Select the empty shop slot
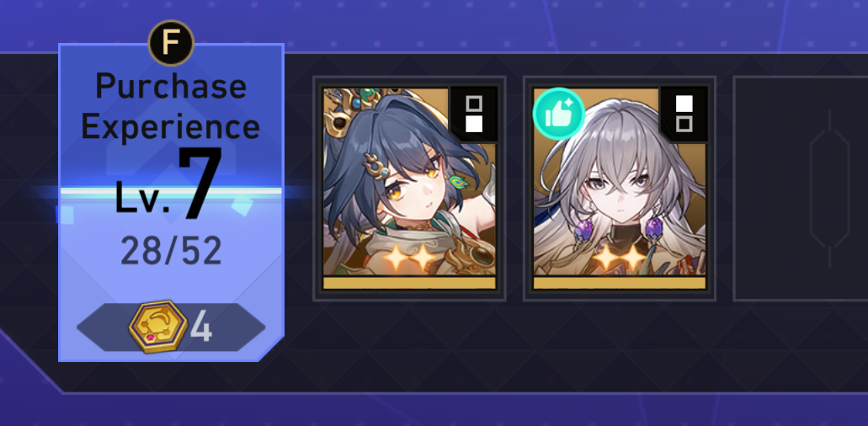The width and height of the screenshot is (868, 426). pyautogui.click(x=801, y=189)
